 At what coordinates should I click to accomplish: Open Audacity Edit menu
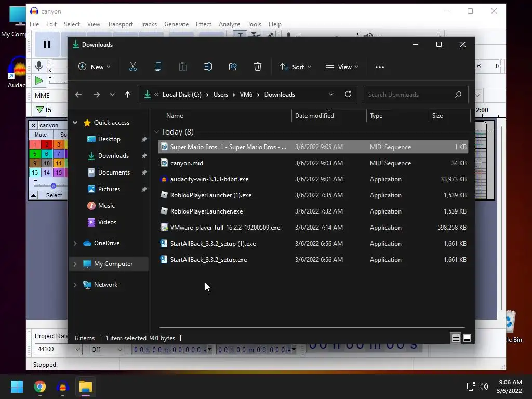(x=51, y=24)
